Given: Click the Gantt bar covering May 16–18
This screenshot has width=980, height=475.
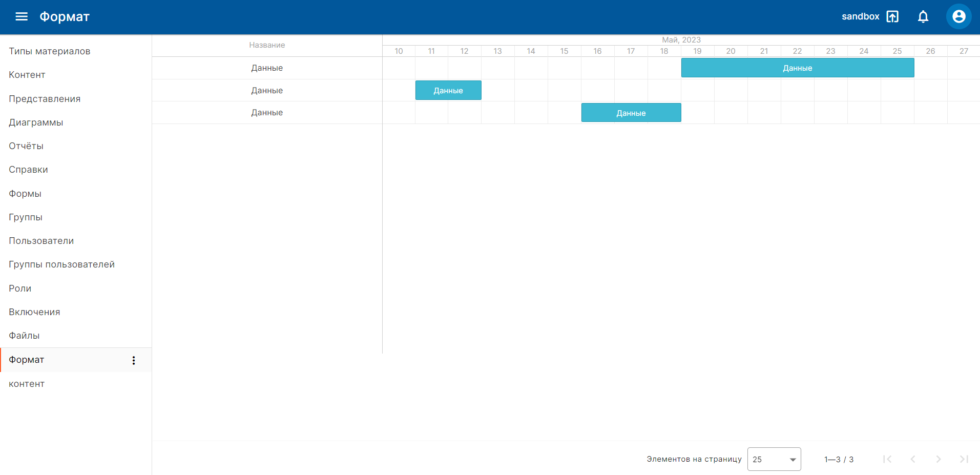Looking at the screenshot, I should 631,113.
